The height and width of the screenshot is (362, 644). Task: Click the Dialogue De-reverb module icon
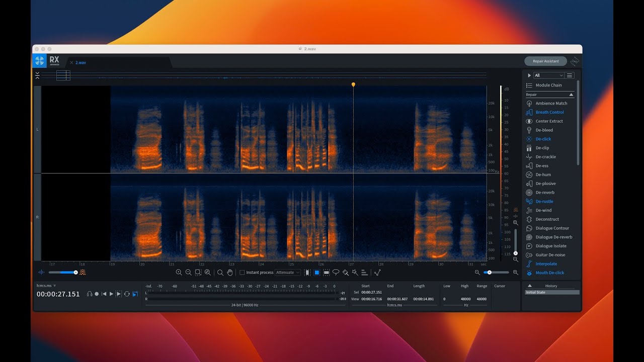click(x=529, y=237)
